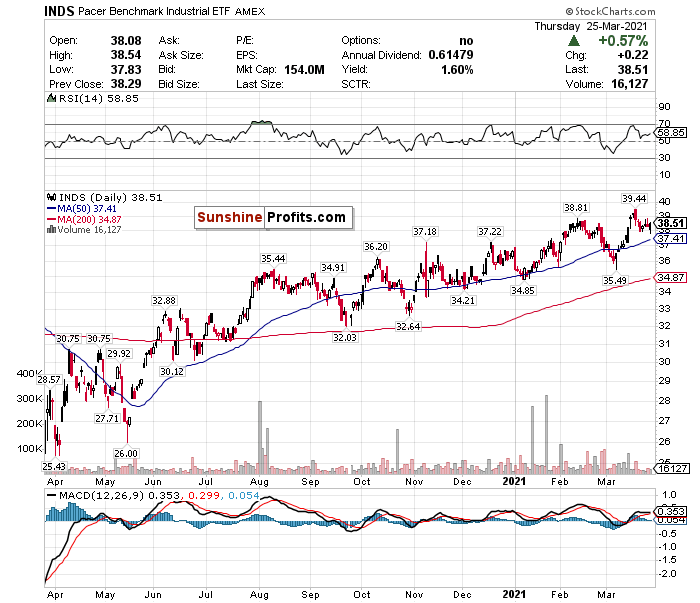Click the 27.71 trough price label
Screen dimensions: 700x603
click(107, 419)
